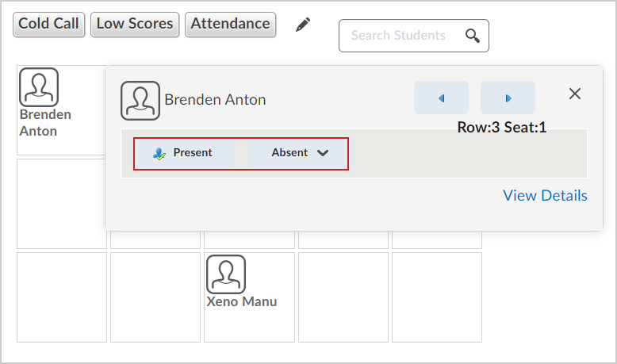Expand the attendance status chevron dropdown
617x364 pixels.
pyautogui.click(x=323, y=153)
